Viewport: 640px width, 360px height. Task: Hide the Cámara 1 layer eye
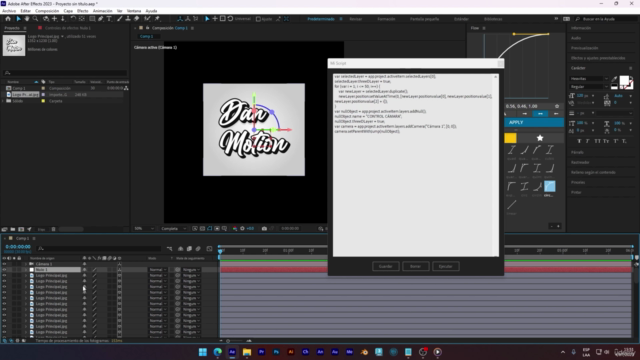coord(4,264)
